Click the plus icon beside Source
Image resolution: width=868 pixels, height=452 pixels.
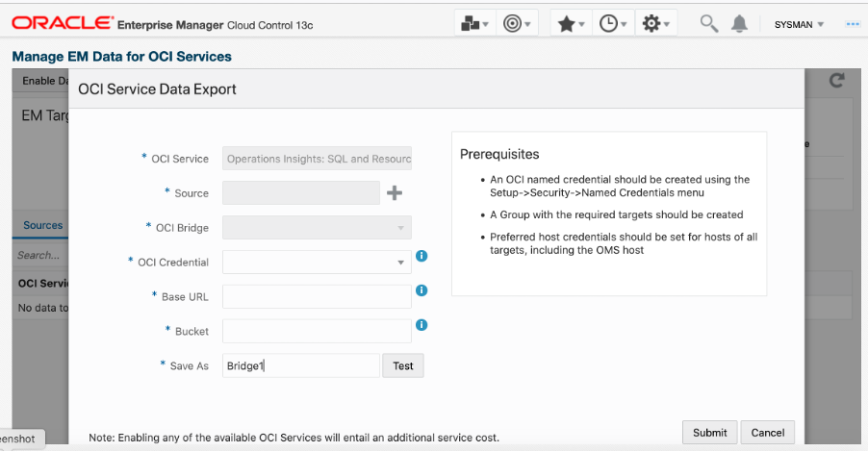(x=395, y=193)
